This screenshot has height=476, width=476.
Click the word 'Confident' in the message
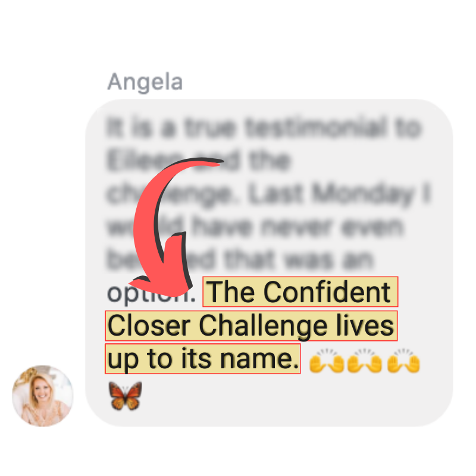pyautogui.click(x=327, y=292)
